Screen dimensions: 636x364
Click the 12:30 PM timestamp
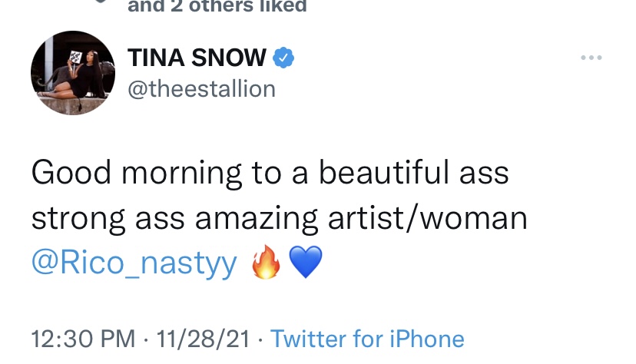(x=83, y=339)
